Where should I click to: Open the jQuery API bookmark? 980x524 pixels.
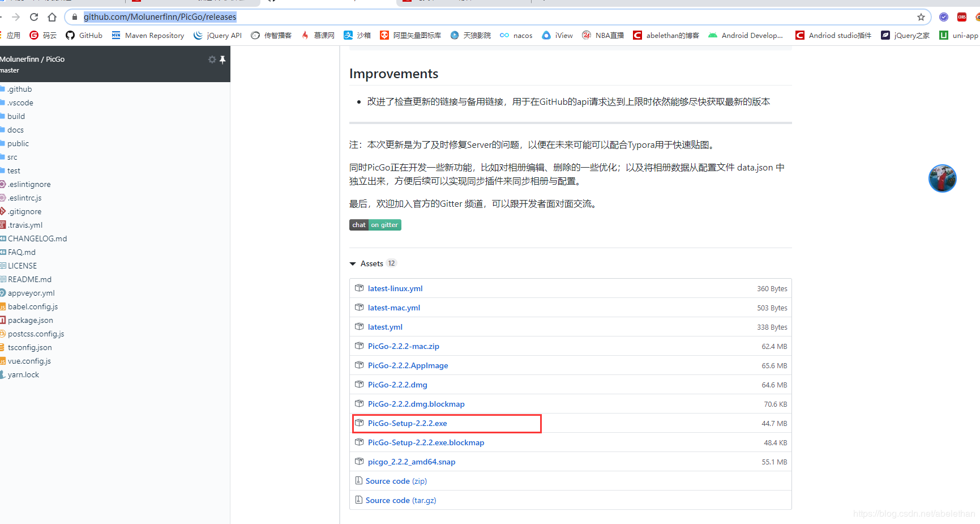217,35
